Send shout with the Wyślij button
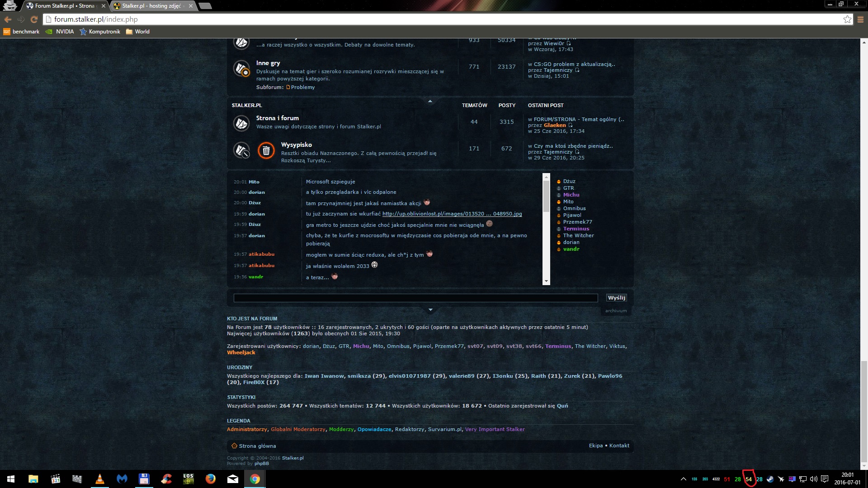Viewport: 868px width, 488px height. click(616, 298)
